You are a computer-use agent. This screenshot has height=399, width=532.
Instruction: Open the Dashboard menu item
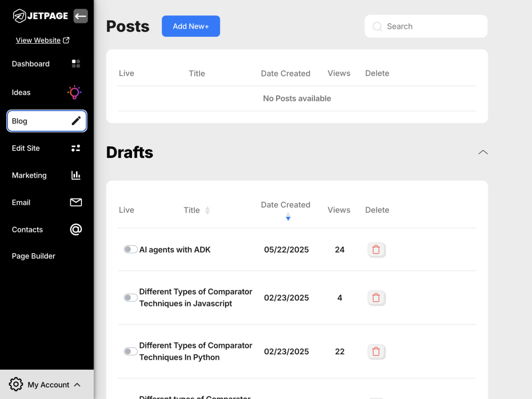[47, 64]
